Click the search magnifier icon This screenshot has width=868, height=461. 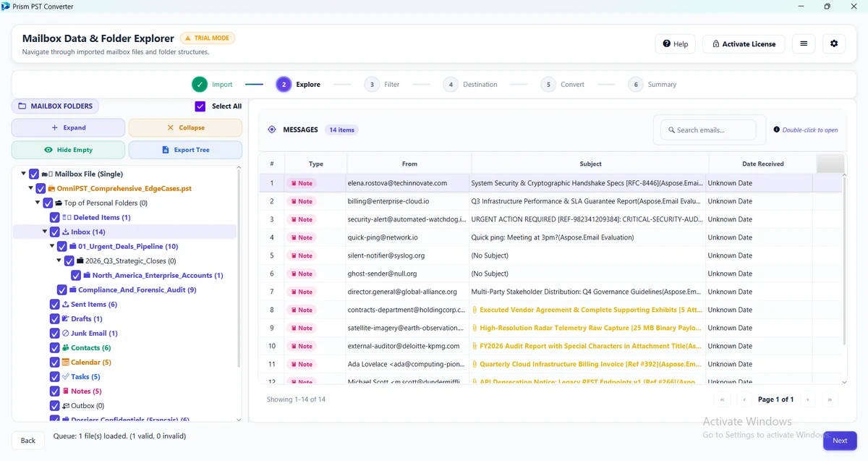click(x=671, y=130)
